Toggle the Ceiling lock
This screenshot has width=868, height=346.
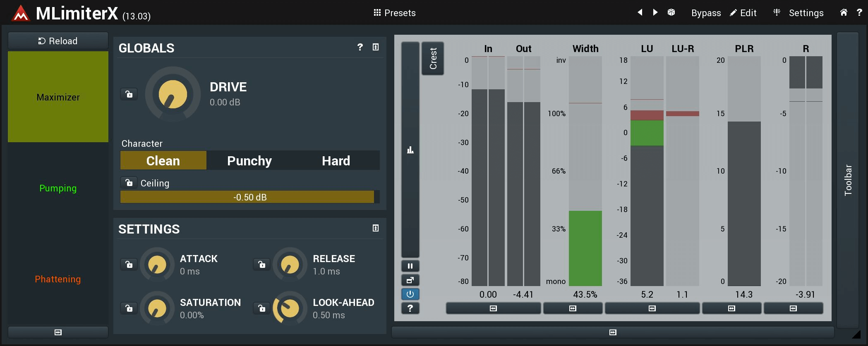click(129, 183)
